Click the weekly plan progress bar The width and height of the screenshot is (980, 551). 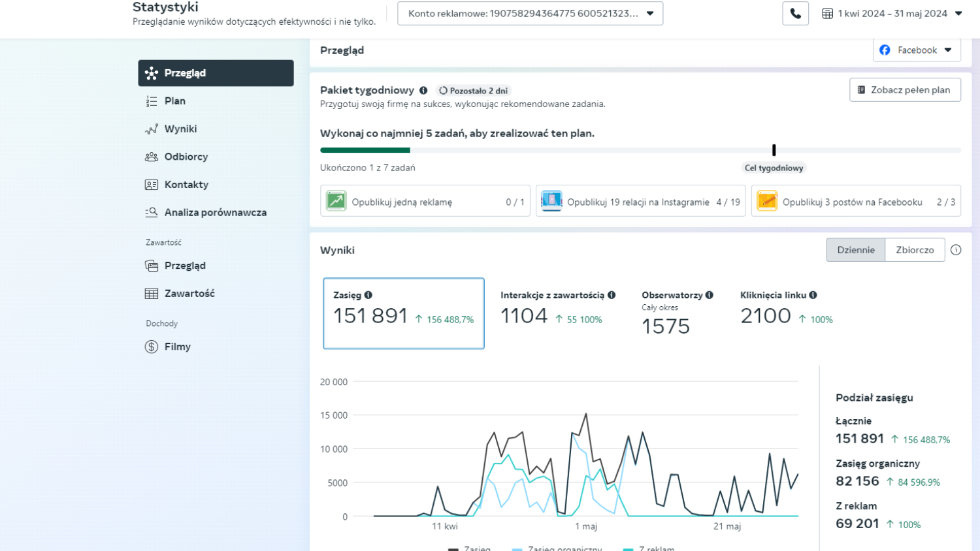[x=640, y=150]
